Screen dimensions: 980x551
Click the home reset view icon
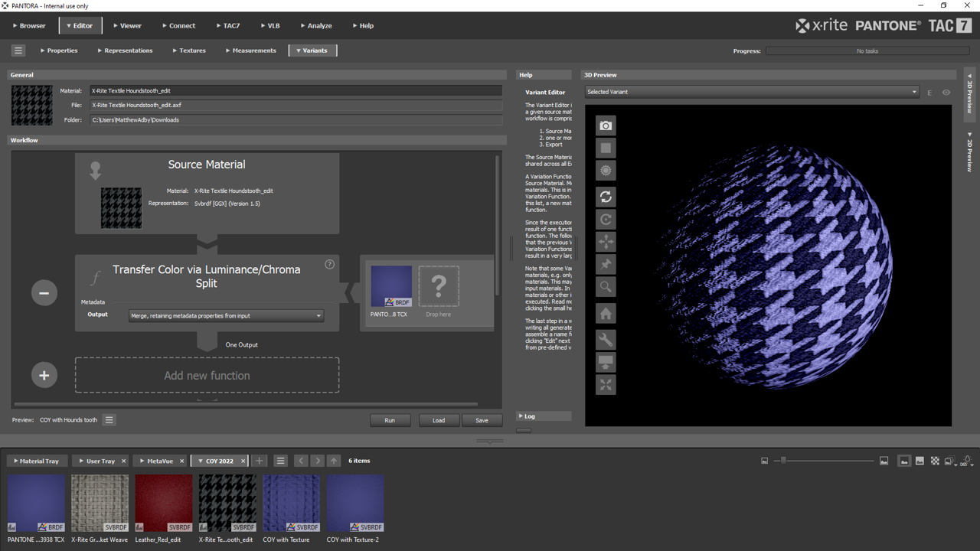click(606, 314)
